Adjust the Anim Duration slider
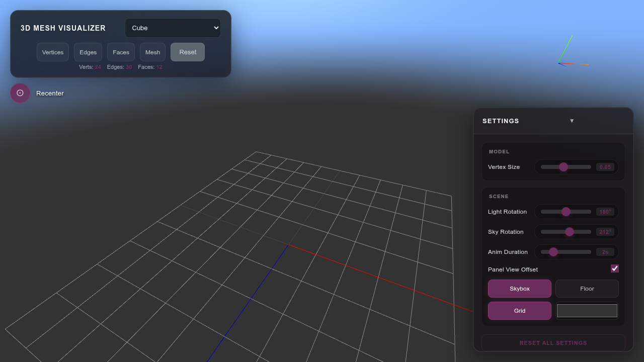 [x=566, y=252]
